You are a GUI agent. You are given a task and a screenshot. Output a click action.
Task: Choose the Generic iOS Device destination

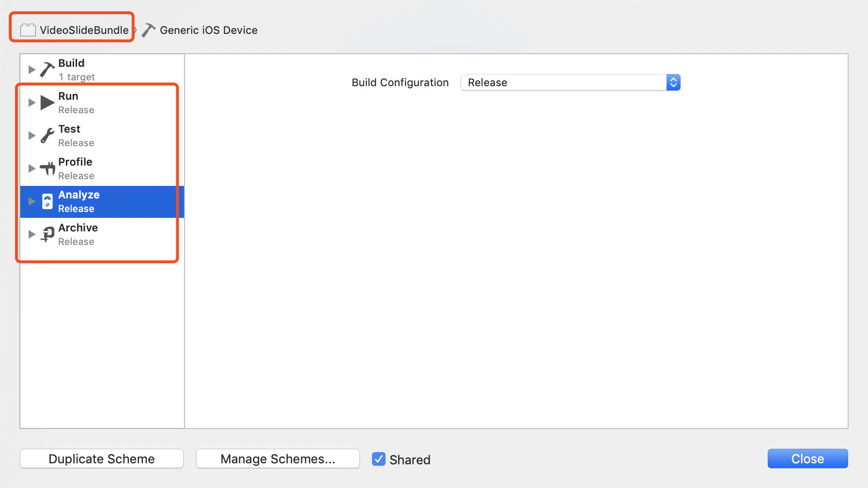[209, 30]
